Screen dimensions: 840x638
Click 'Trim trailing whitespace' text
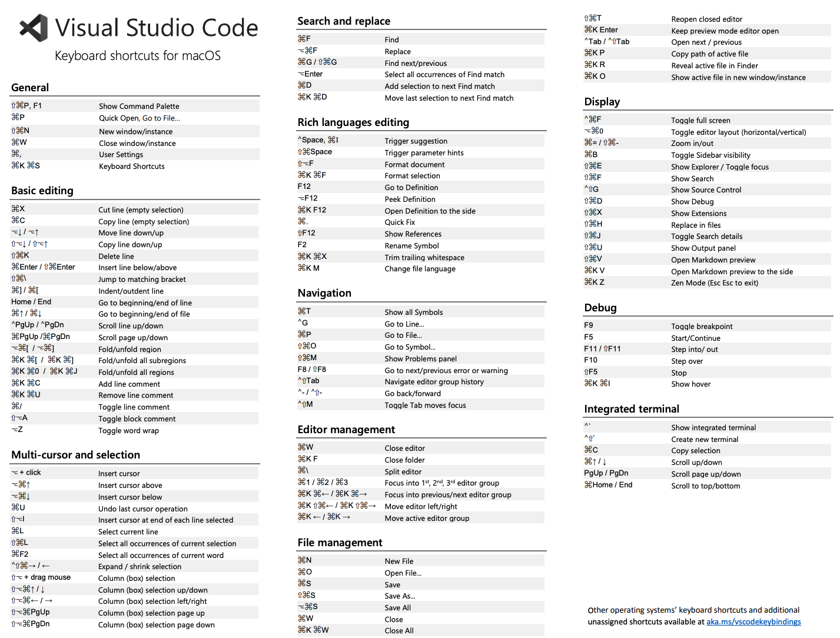point(424,258)
